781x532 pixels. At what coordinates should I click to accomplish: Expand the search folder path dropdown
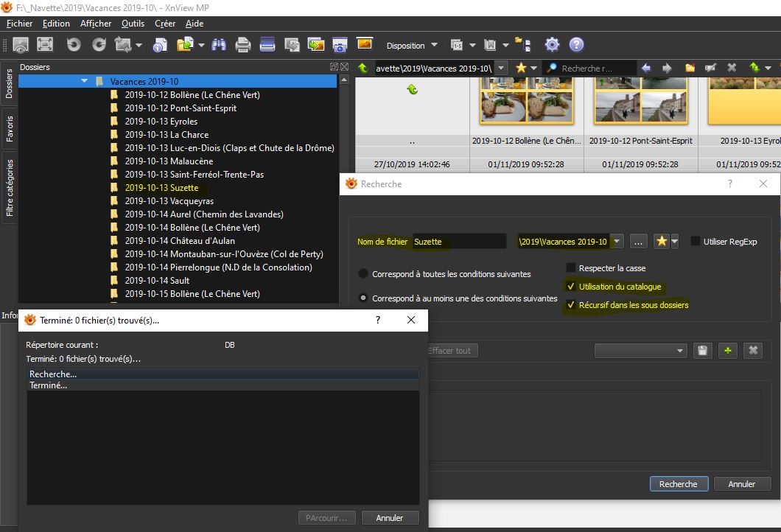tap(617, 242)
